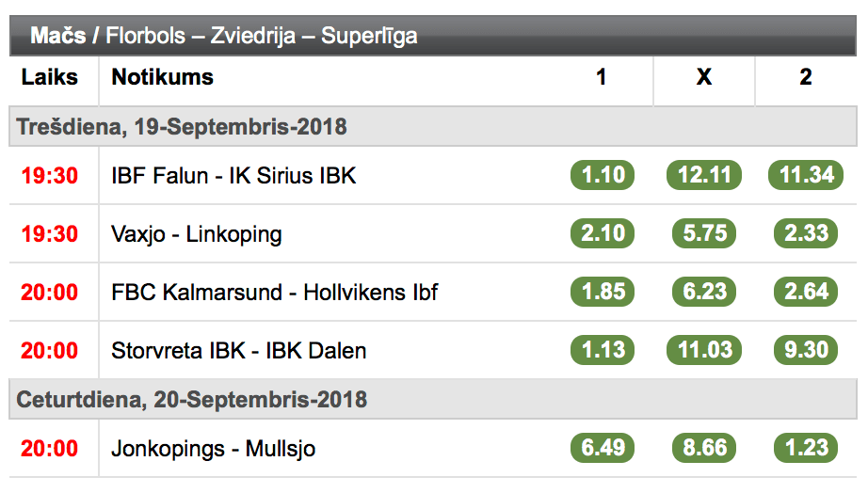Select 11.03 draw odds Storvreta match

[x=704, y=350]
